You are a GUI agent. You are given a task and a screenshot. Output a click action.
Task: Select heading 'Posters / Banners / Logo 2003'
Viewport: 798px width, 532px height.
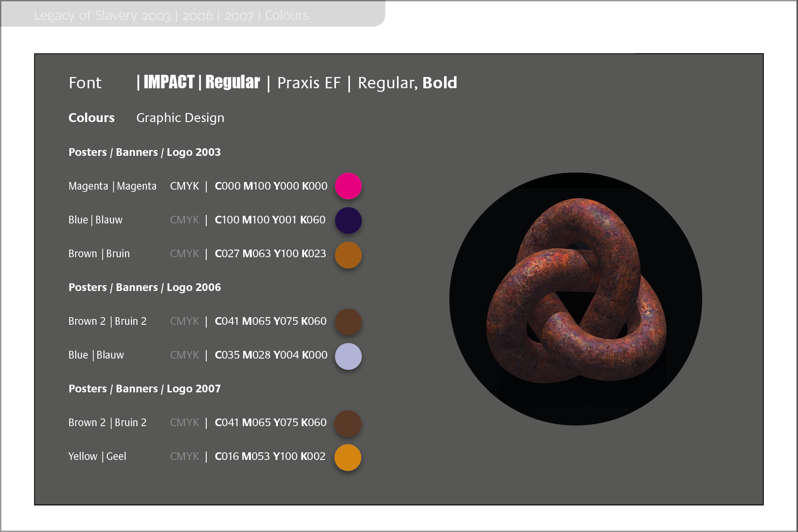pyautogui.click(x=145, y=152)
